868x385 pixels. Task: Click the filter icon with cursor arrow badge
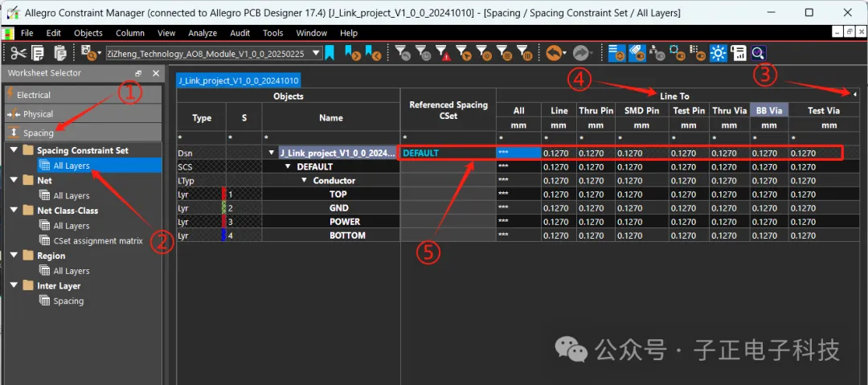pyautogui.click(x=463, y=53)
